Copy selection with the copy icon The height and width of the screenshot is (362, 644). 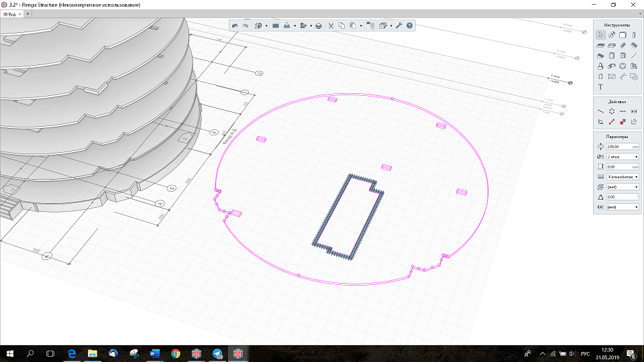341,25
